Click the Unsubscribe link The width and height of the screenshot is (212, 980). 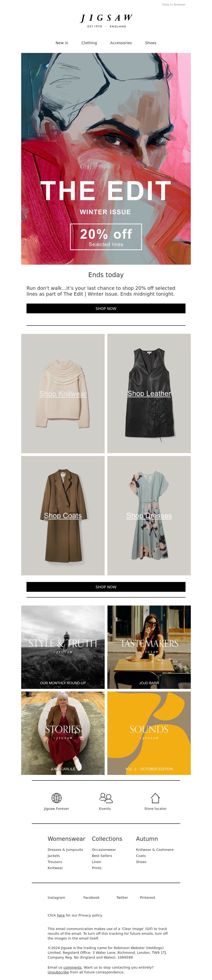tap(58, 972)
